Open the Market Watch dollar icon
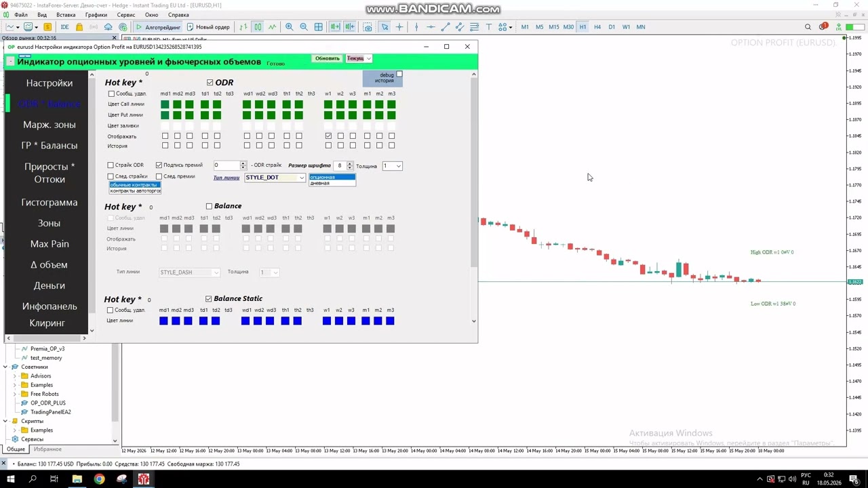The width and height of the screenshot is (868, 488). pyautogui.click(x=47, y=27)
